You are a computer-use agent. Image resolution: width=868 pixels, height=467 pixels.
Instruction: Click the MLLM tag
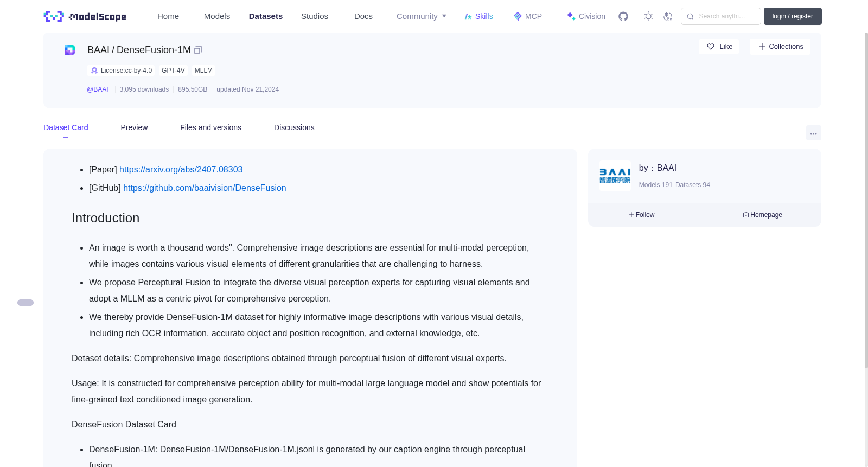[203, 71]
